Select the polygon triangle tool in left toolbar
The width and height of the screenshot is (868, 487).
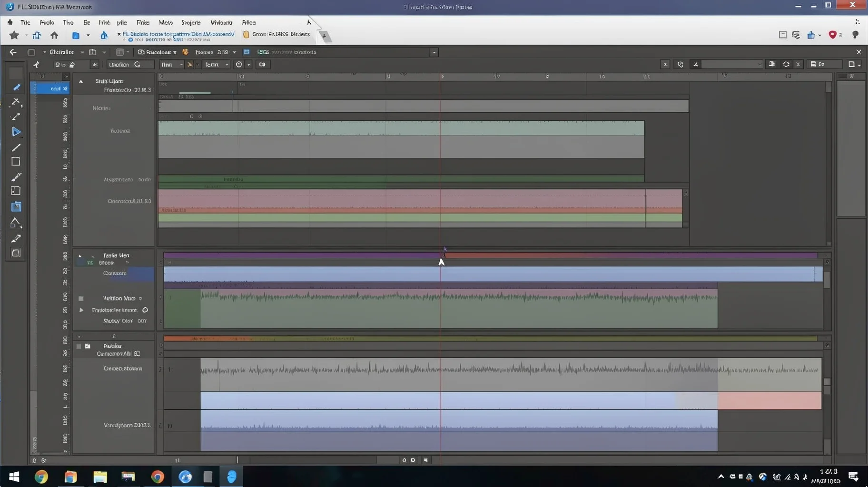click(x=16, y=222)
